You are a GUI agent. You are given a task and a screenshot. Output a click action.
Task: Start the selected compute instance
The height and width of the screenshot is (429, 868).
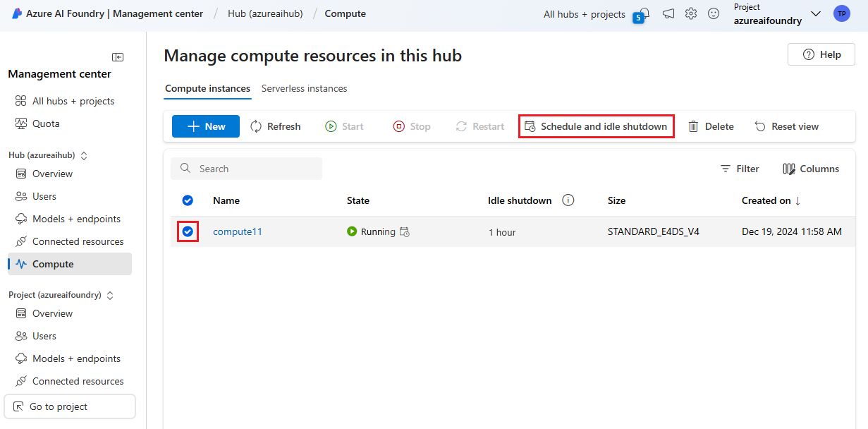[x=344, y=126]
